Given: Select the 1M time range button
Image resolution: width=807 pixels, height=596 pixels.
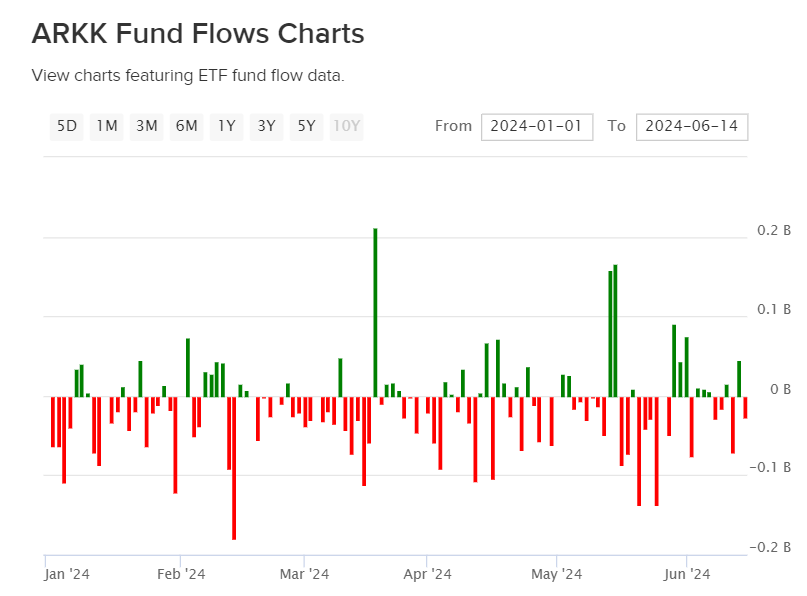Looking at the screenshot, I should pyautogui.click(x=106, y=126).
